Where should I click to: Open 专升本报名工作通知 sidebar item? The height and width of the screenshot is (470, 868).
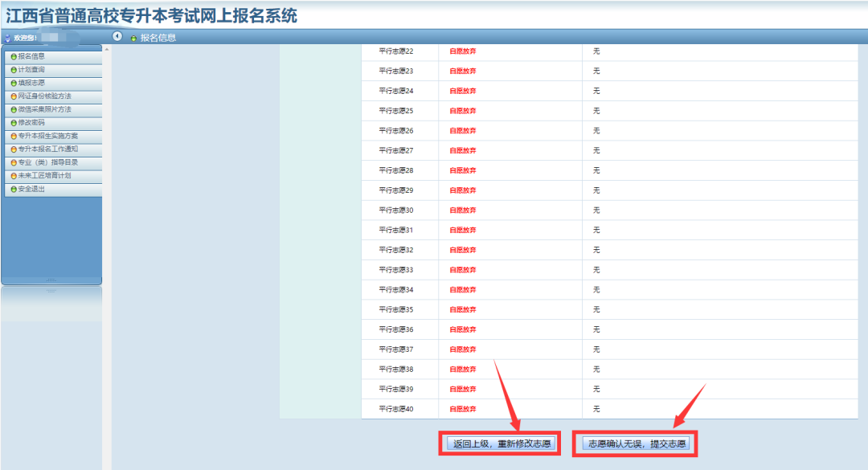53,149
